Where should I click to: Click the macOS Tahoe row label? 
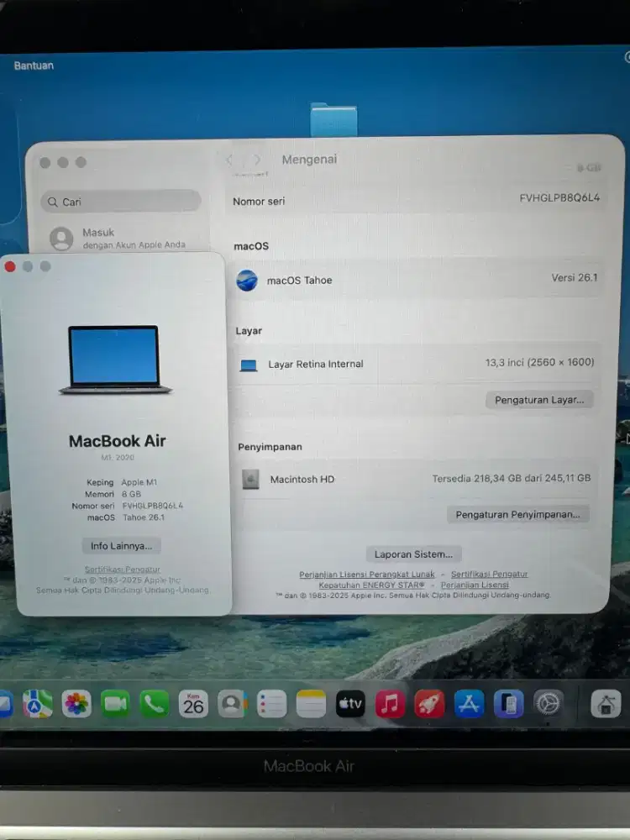[x=300, y=281]
